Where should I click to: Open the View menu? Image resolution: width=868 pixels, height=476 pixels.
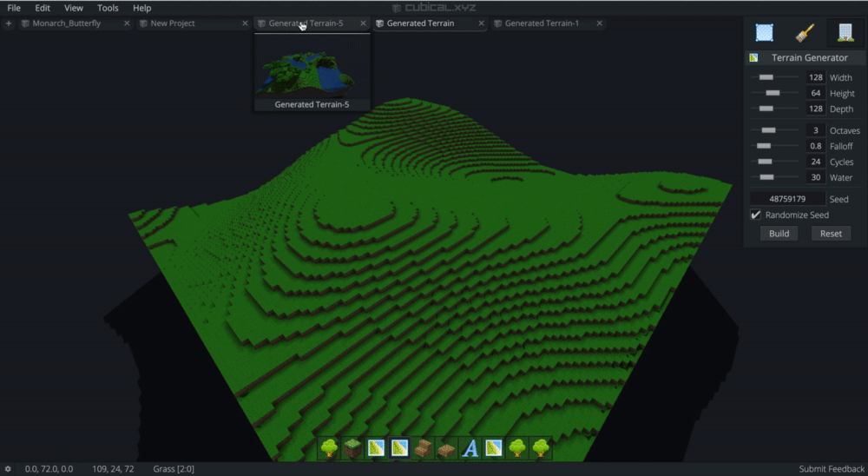coord(74,8)
